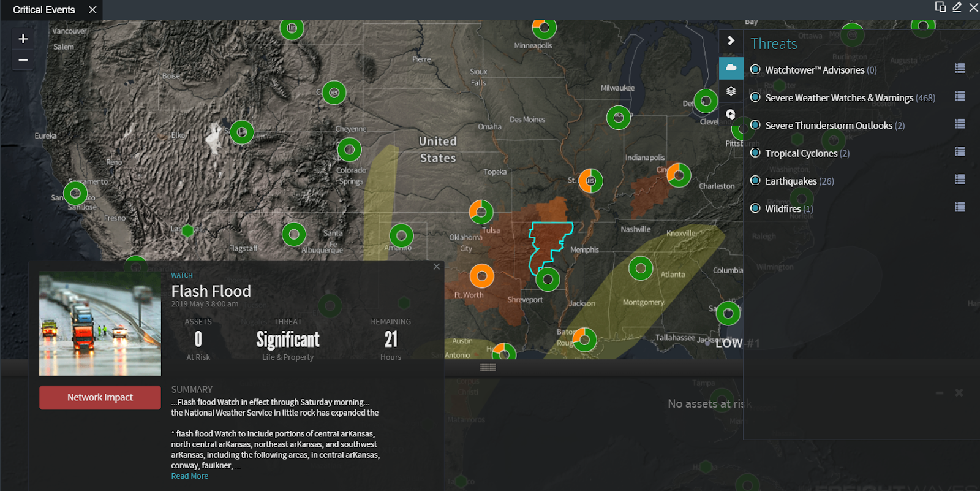Toggle Severe Weather Watches & Warnings visibility
Viewport: 980px width, 491px height.
pyautogui.click(x=755, y=97)
